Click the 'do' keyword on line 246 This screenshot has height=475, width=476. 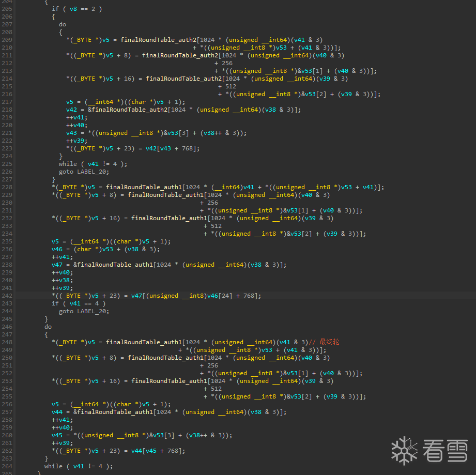48,327
